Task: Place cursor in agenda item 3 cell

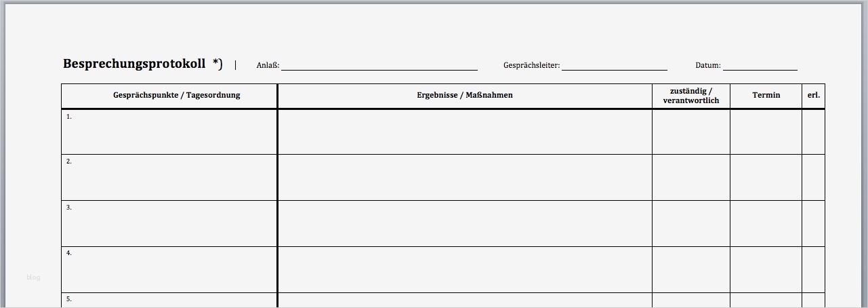Action: (169, 223)
